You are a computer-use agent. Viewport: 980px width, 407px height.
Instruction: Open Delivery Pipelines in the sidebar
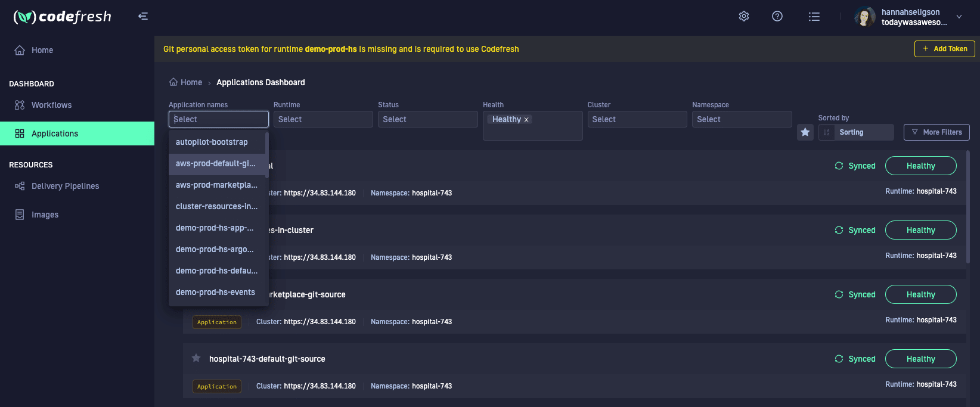point(65,186)
